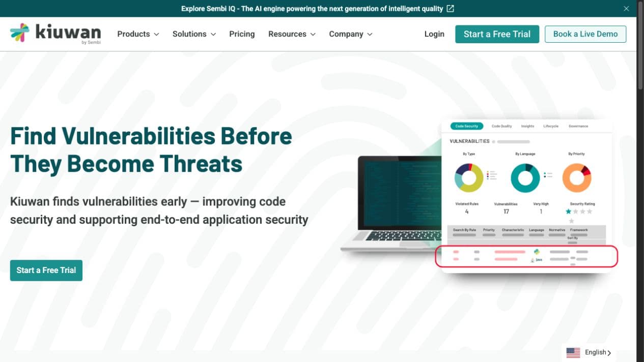Viewport: 644px width, 362px height.
Task: Click the Language column header
Action: click(x=537, y=230)
